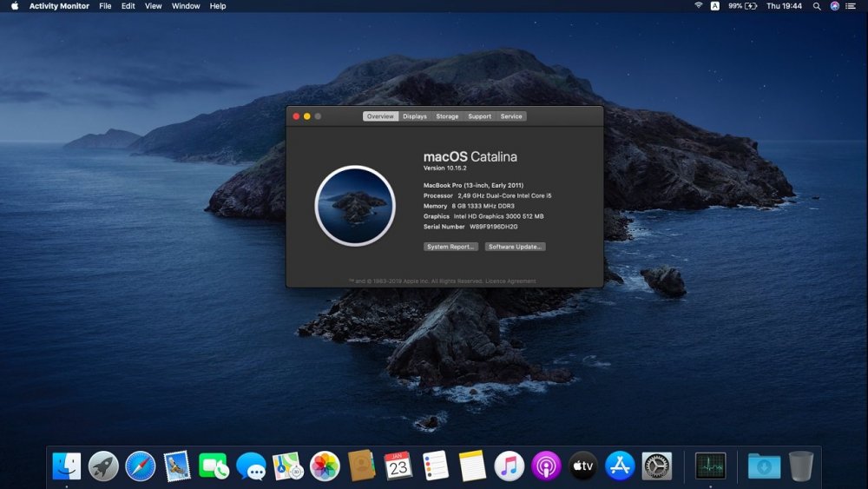Click Graphics Intel HD Graphics 3000 line

click(x=483, y=216)
